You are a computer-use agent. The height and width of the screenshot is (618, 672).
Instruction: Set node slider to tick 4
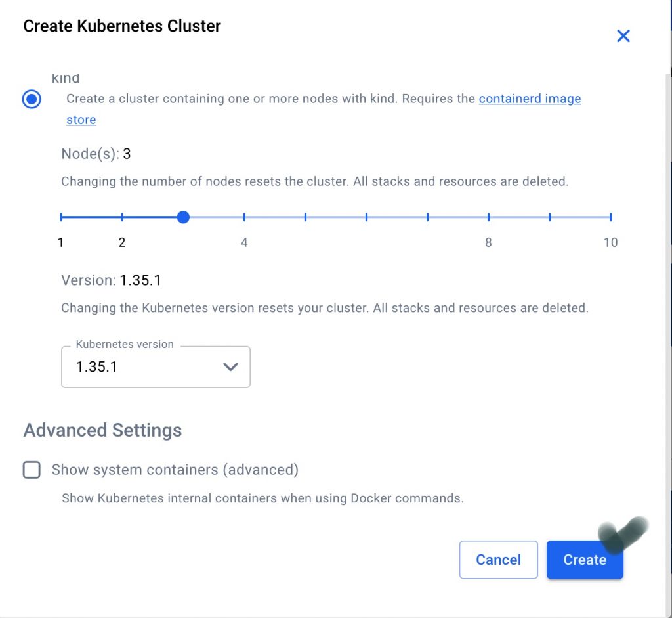click(x=244, y=217)
